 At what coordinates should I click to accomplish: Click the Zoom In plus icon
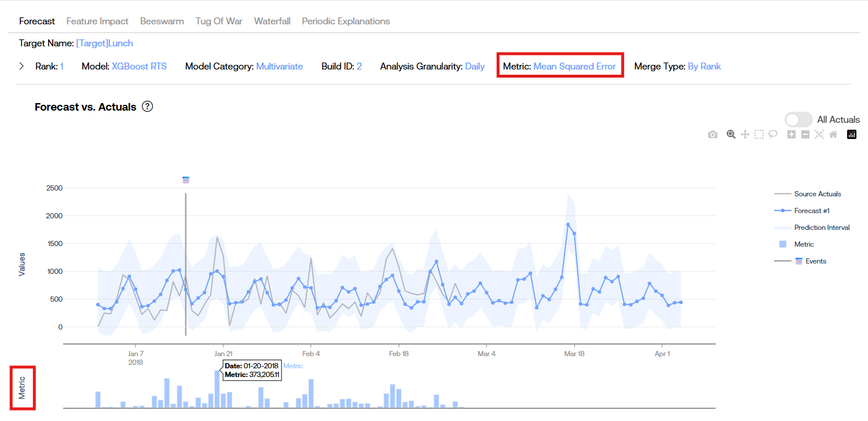click(x=792, y=134)
